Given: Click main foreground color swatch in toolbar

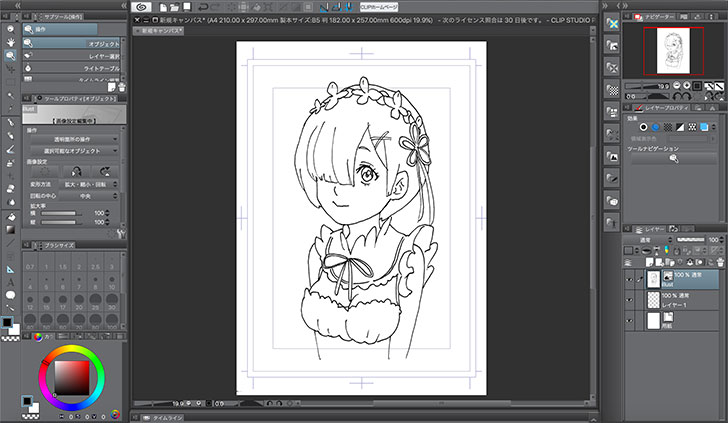Looking at the screenshot, I should 7,322.
